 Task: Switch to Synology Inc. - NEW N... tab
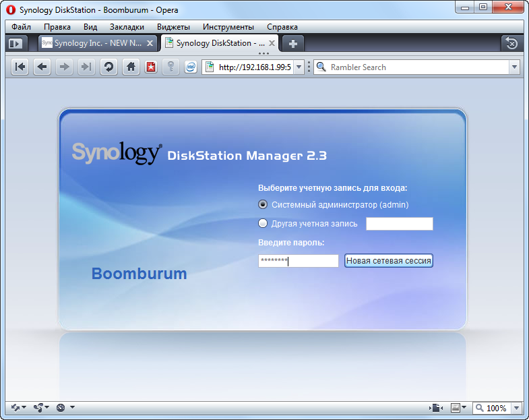98,43
